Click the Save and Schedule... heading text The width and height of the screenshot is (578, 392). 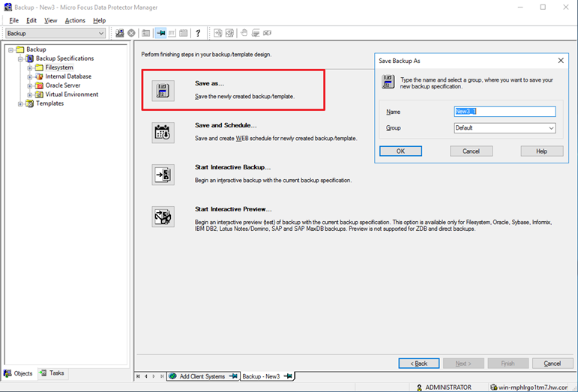coord(226,125)
